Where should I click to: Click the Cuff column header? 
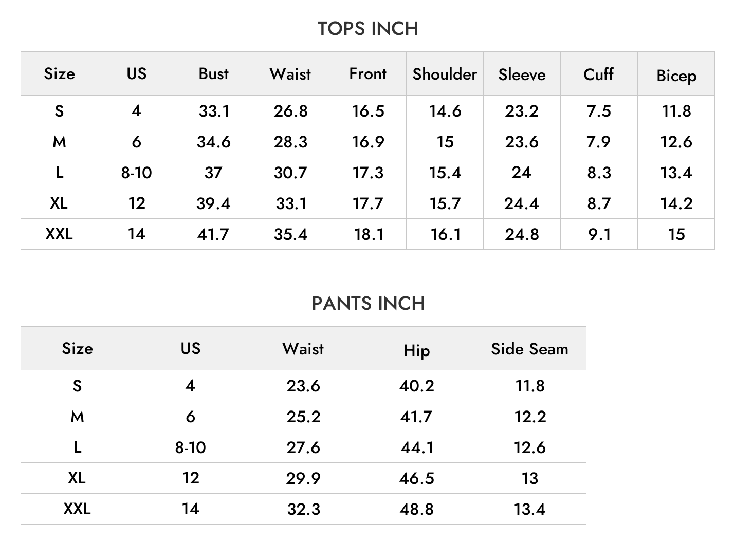pyautogui.click(x=598, y=74)
